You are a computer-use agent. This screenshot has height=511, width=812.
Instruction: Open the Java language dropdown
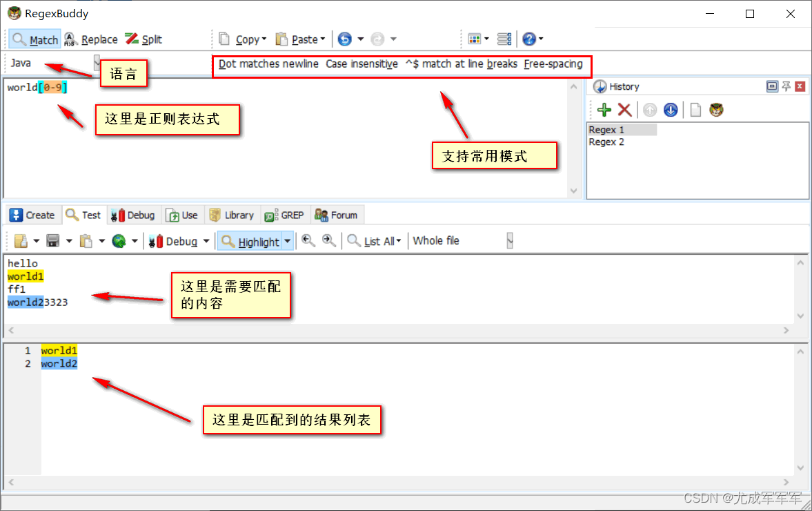pyautogui.click(x=97, y=63)
